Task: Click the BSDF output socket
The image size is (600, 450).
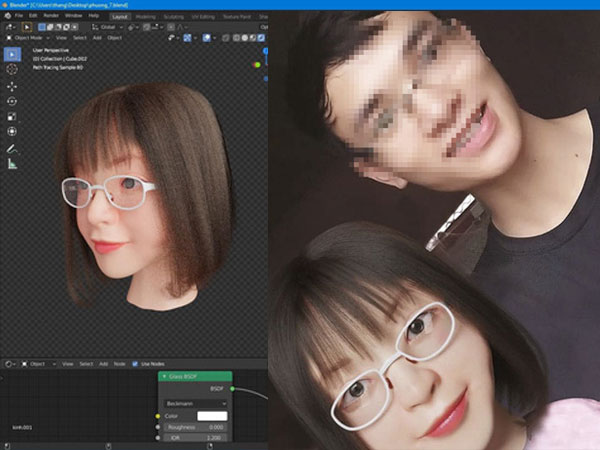Action: (x=232, y=389)
